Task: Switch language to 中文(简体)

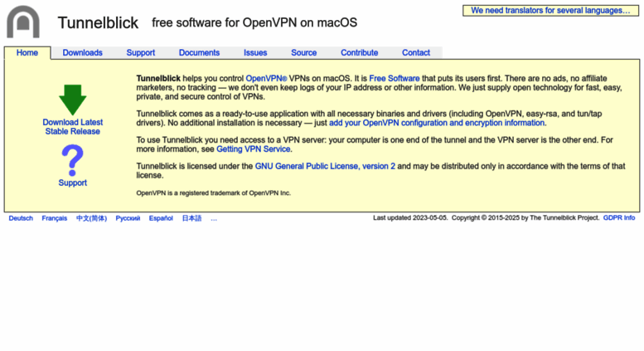Action: tap(91, 218)
